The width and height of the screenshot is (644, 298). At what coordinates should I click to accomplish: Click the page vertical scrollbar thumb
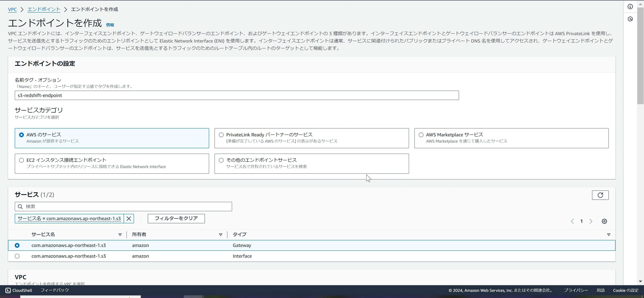pos(640,56)
